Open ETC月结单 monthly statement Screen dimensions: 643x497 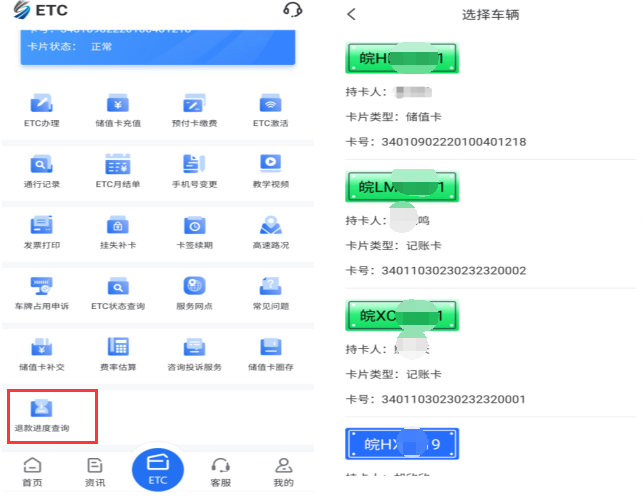(118, 170)
